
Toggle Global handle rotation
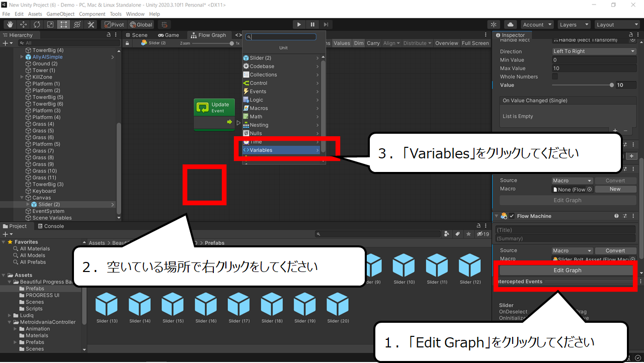click(141, 25)
